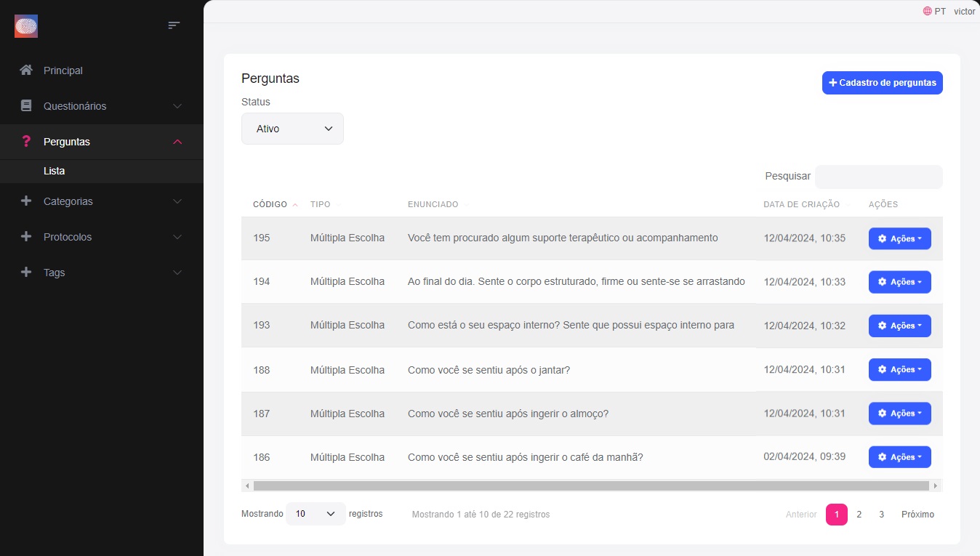Click the plus icon beside Protocolos
The width and height of the screenshot is (980, 556).
click(26, 237)
